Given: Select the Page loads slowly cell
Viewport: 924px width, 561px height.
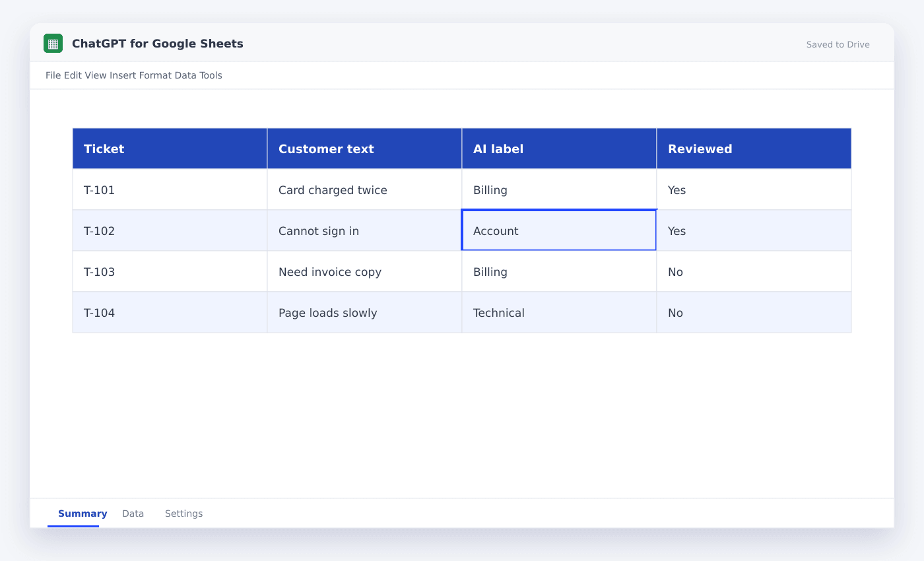Looking at the screenshot, I should 365,312.
